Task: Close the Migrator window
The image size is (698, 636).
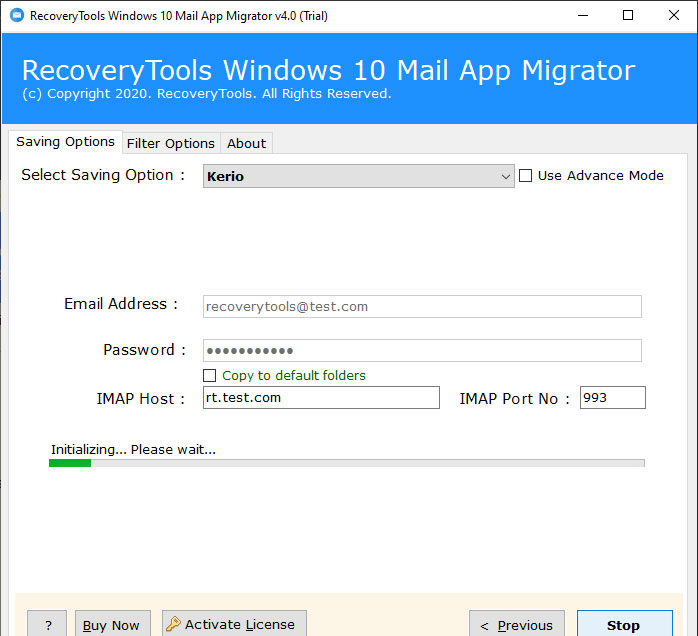Action: coord(673,15)
